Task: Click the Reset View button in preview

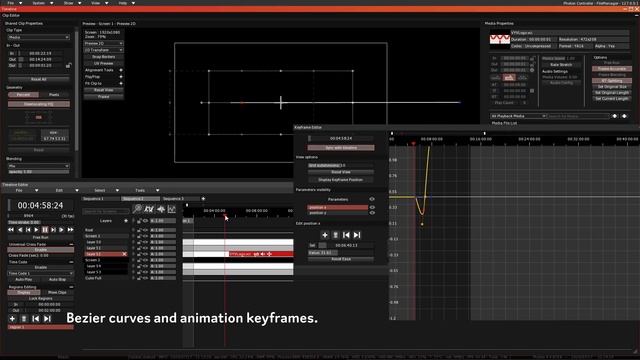Action: [104, 90]
